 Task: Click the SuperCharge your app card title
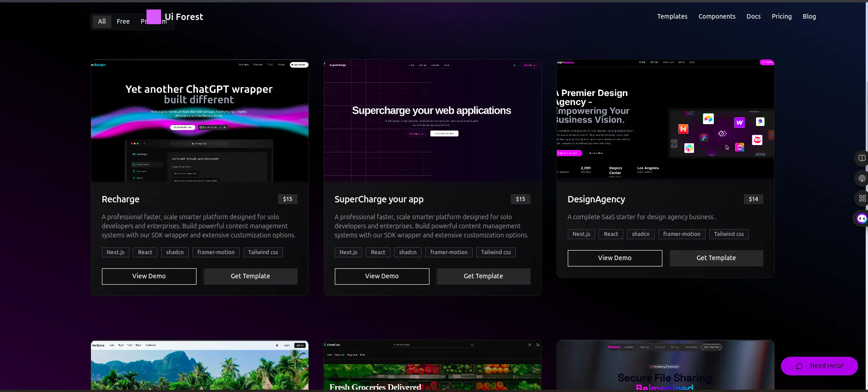point(379,199)
